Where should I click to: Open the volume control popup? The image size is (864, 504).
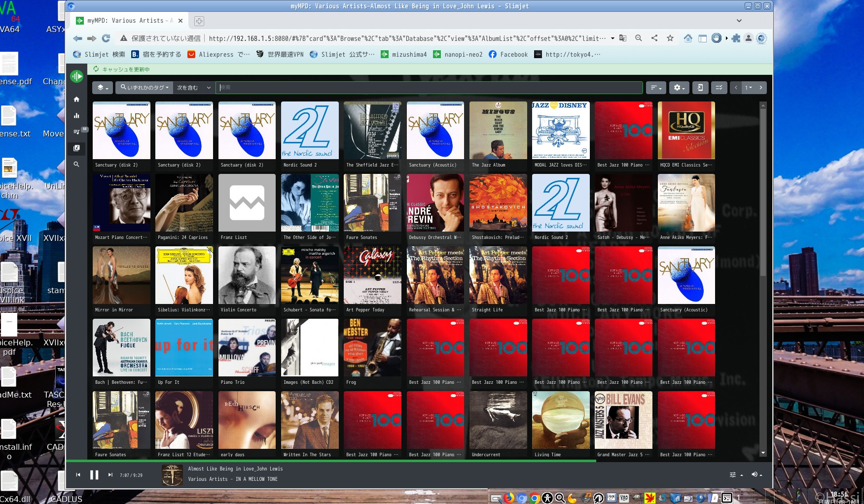pos(756,474)
